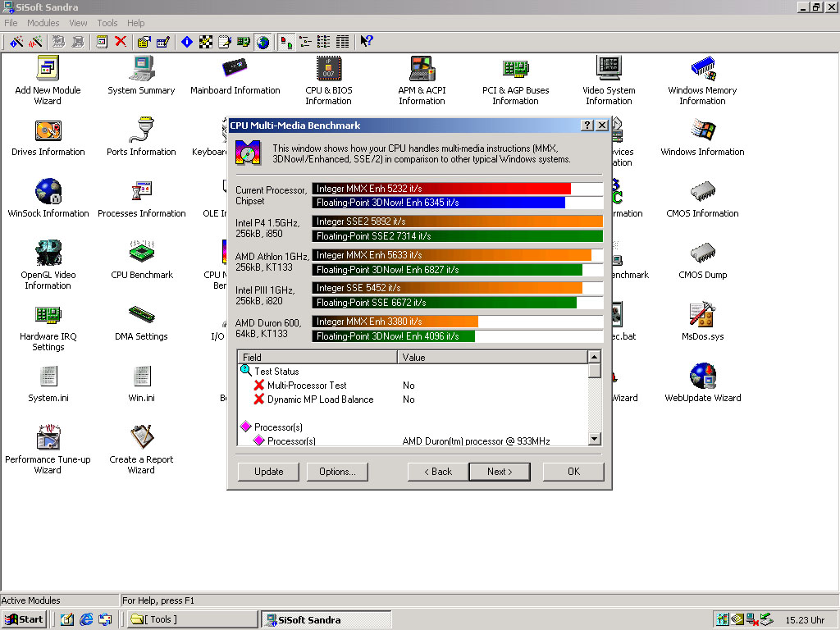The height and width of the screenshot is (630, 840).
Task: Open the Windows Memory Information module
Action: pos(702,70)
